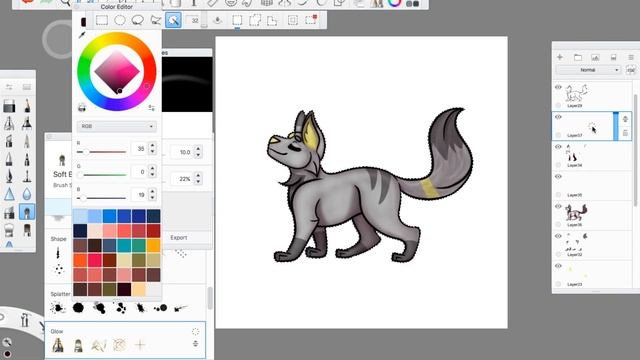Image resolution: width=640 pixels, height=360 pixels.
Task: Click the R value field showing 35
Action: pos(139,149)
